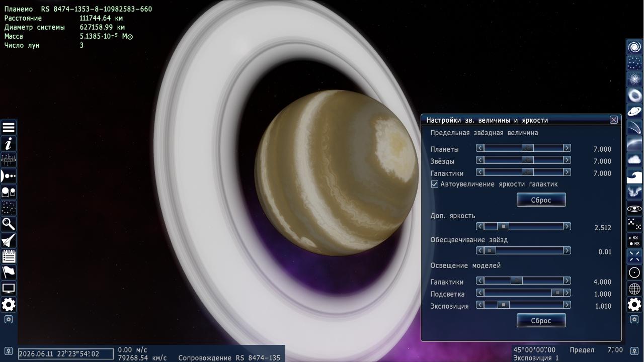Open the journal notepad icon
The image size is (644, 362).
9,256
